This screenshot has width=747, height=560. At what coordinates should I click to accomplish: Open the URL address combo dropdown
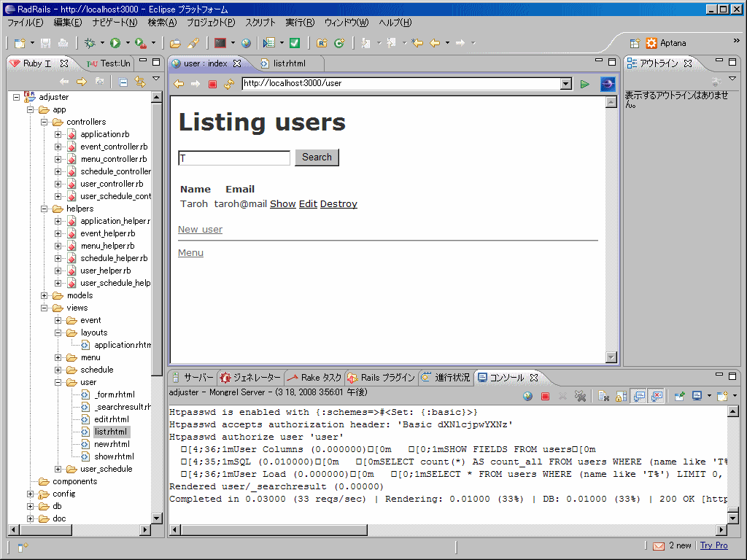[x=566, y=84]
